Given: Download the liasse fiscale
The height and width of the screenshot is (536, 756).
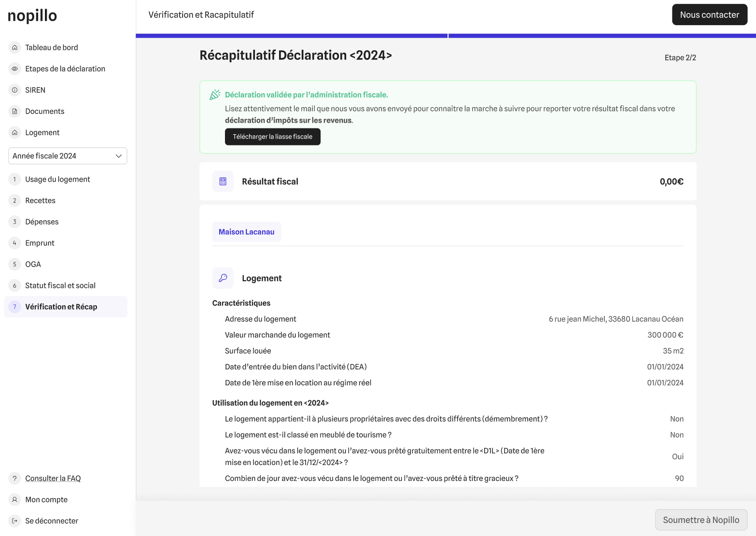Looking at the screenshot, I should 272,137.
